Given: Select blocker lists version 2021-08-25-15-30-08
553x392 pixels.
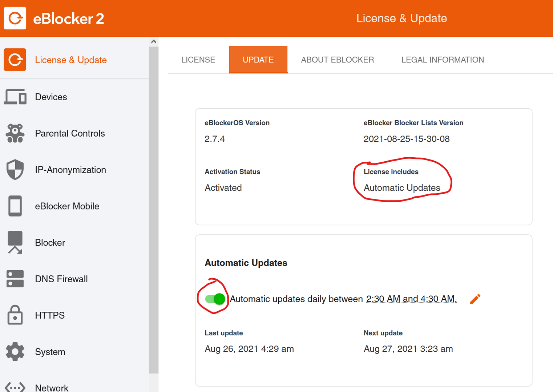Looking at the screenshot, I should (x=407, y=139).
